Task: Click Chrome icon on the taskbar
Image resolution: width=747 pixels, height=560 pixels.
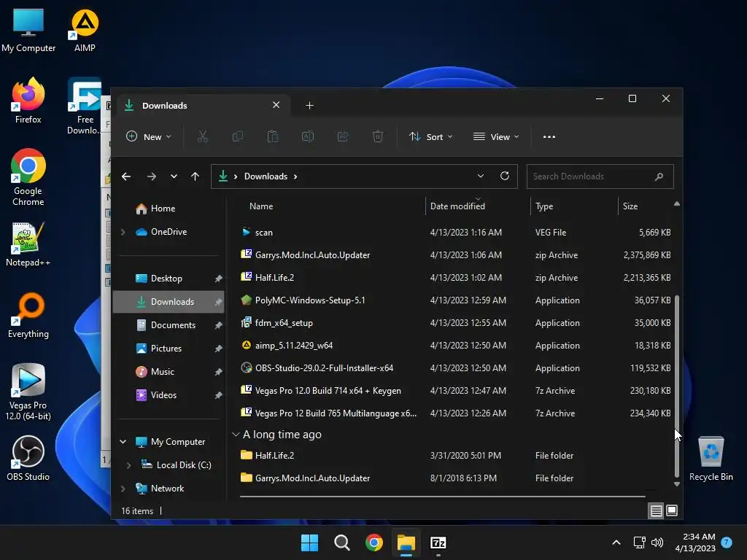Action: pyautogui.click(x=374, y=542)
